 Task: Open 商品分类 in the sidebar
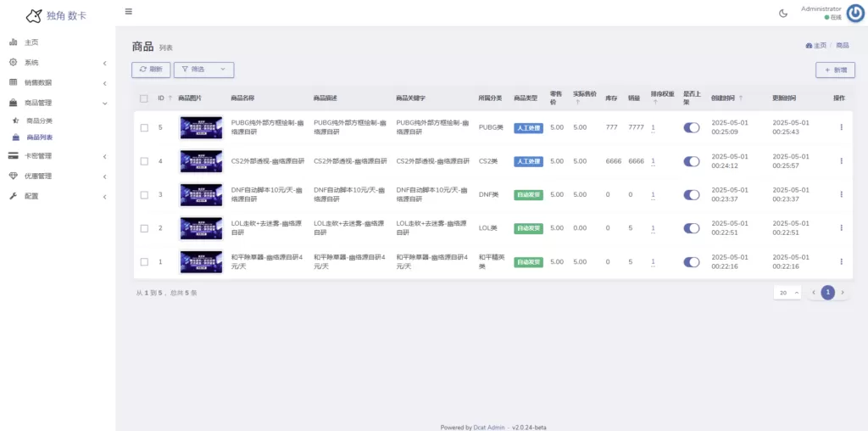click(39, 121)
